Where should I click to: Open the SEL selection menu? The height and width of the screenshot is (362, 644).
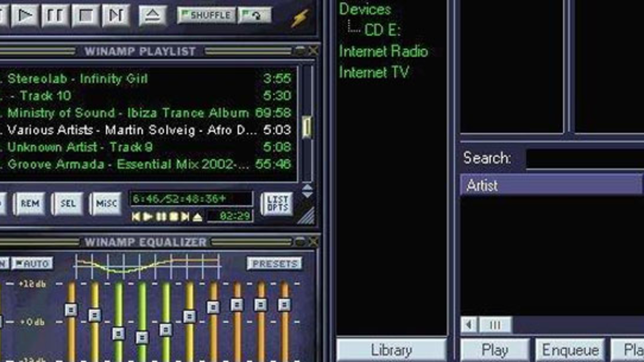pos(68,204)
